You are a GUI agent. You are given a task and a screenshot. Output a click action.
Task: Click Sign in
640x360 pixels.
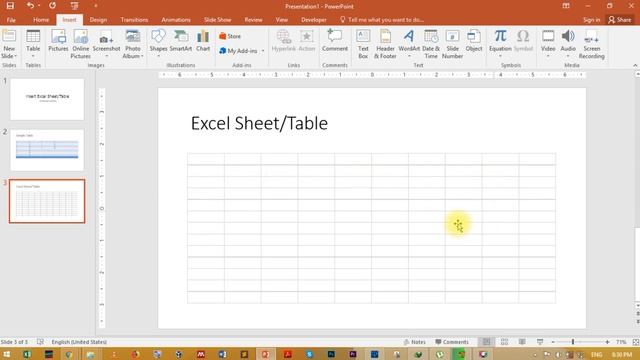[x=591, y=20]
